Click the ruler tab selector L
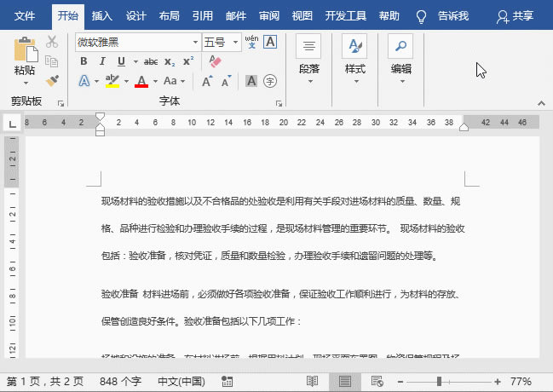The width and height of the screenshot is (553, 392). [x=12, y=124]
